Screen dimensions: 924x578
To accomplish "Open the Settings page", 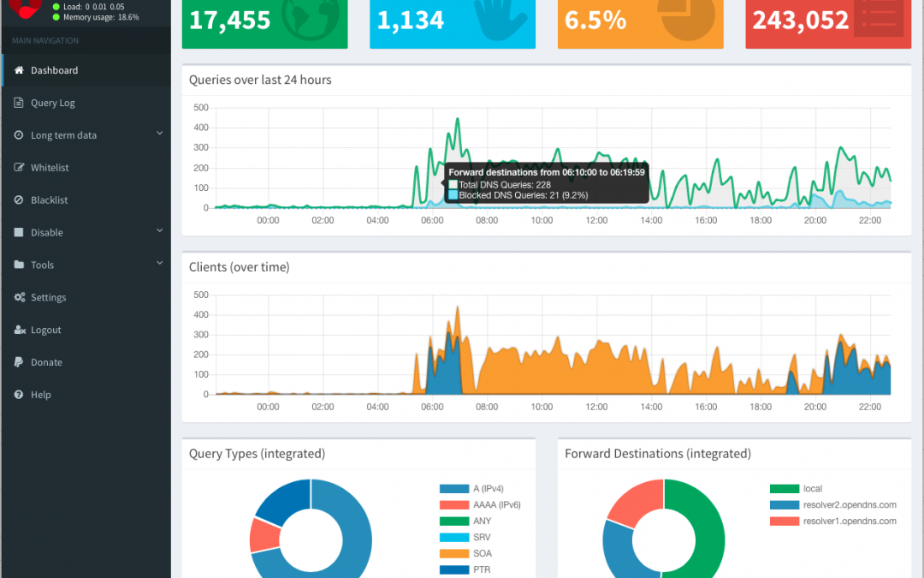I will point(86,297).
